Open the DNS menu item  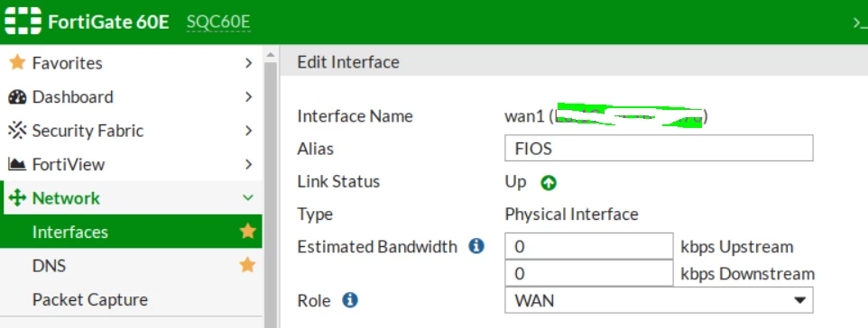pos(50,266)
